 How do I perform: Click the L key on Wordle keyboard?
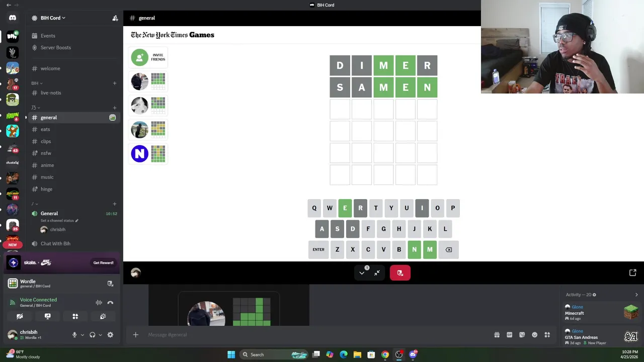[445, 229]
